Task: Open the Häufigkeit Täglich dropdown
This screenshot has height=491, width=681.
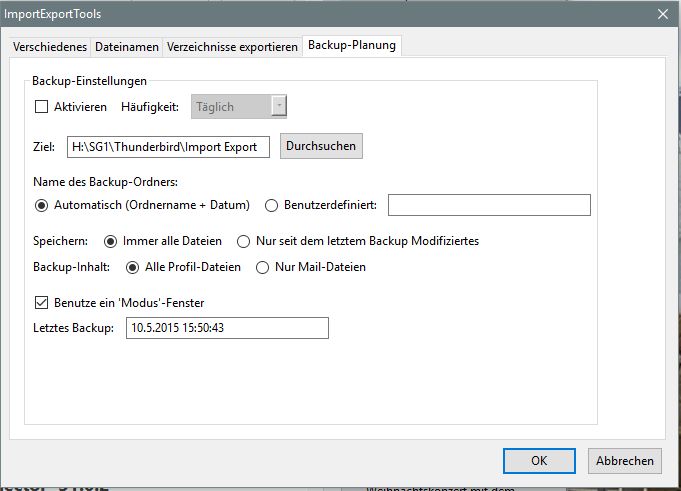Action: point(239,106)
